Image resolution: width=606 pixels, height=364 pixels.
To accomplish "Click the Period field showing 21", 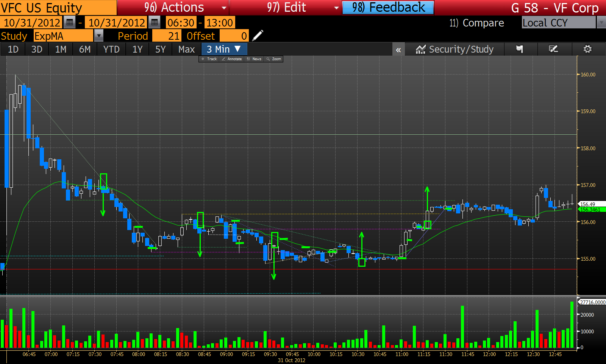I will 166,36.
